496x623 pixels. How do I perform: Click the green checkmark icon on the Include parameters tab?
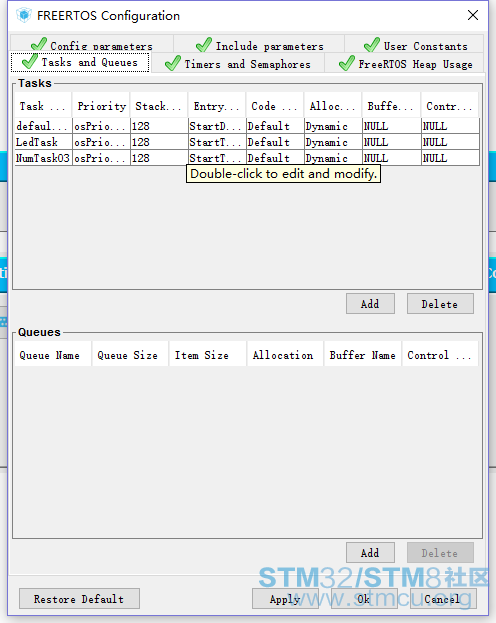204,44
